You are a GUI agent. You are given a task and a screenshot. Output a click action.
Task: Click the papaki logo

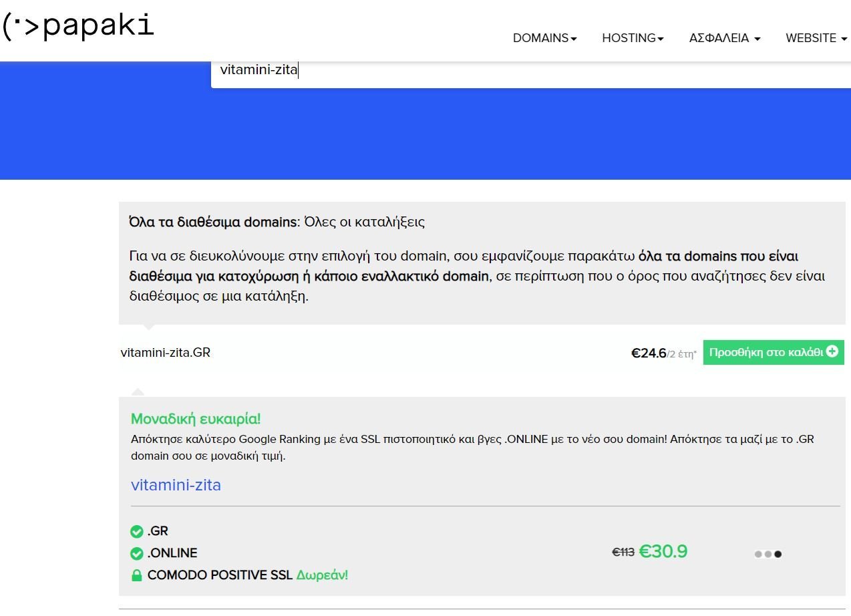[78, 27]
